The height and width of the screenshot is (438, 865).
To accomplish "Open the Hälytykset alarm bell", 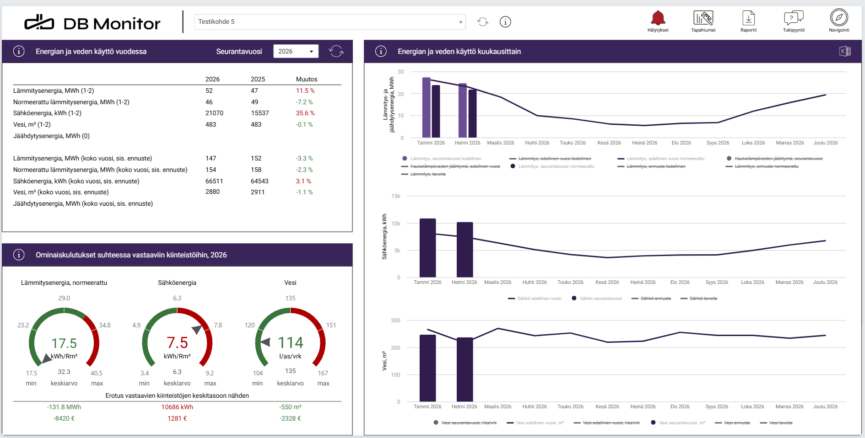I will click(657, 18).
